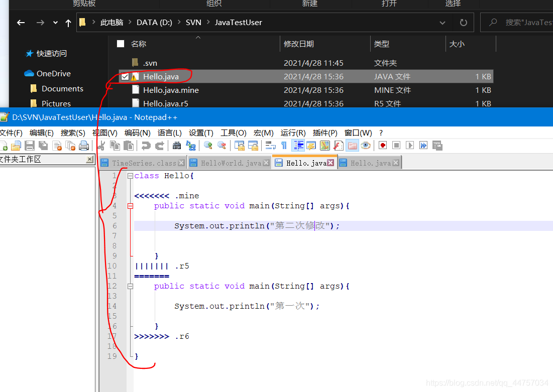The image size is (553, 392).
Task: Toggle Show All Characters pilcrow icon
Action: [x=284, y=146]
